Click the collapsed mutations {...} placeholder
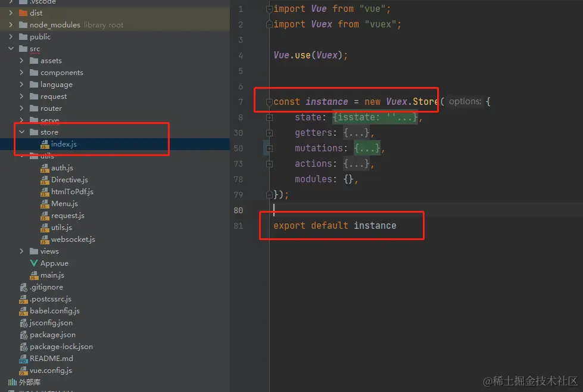This screenshot has height=392, width=583. tap(367, 148)
